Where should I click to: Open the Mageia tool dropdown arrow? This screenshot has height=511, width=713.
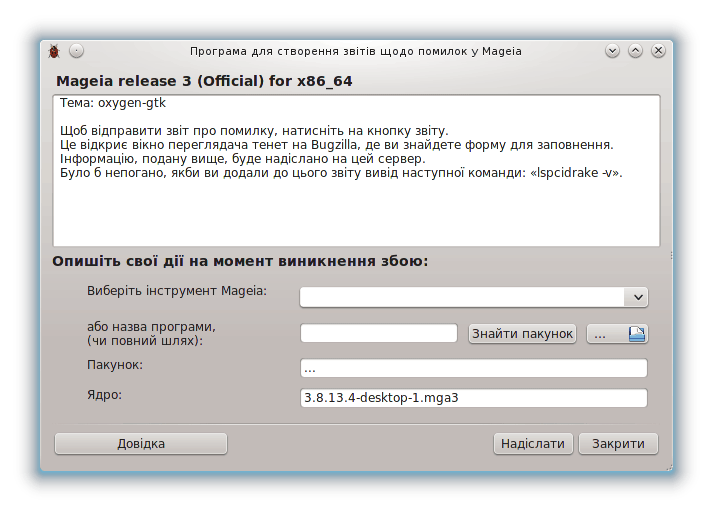tap(638, 297)
